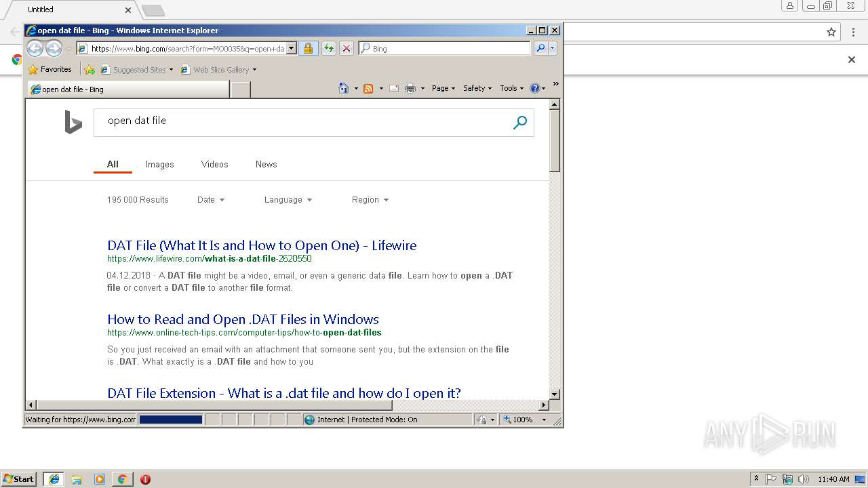The image size is (868, 488).
Task: Open search provider dropdown
Action: click(x=553, y=48)
